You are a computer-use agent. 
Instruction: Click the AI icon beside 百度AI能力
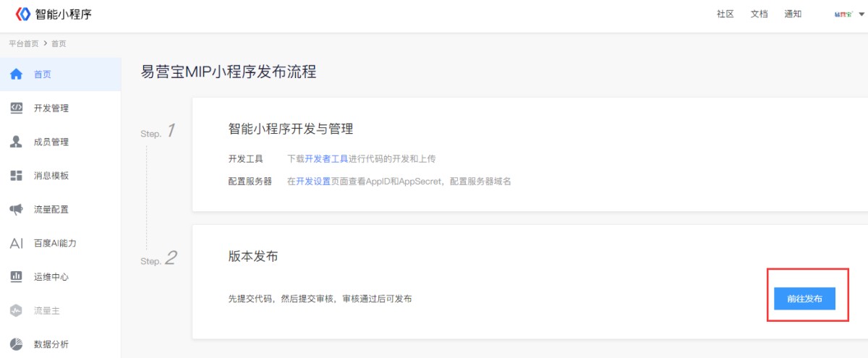tap(16, 243)
